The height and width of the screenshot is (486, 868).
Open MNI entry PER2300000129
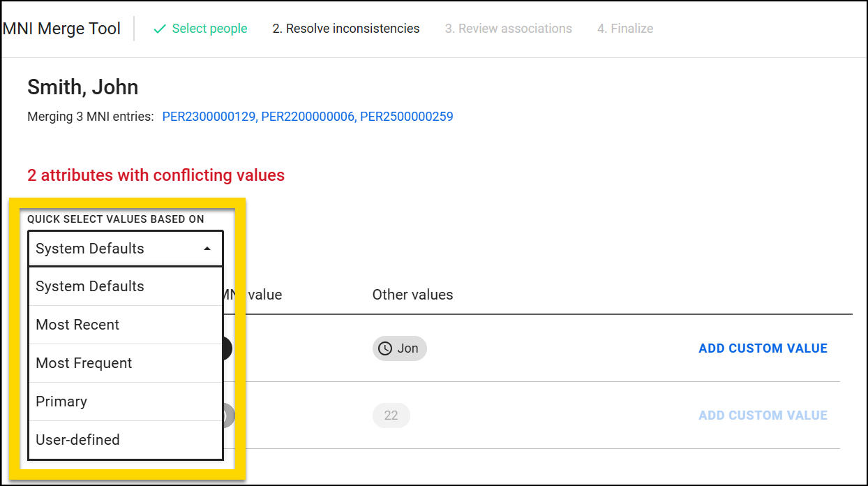pyautogui.click(x=207, y=116)
